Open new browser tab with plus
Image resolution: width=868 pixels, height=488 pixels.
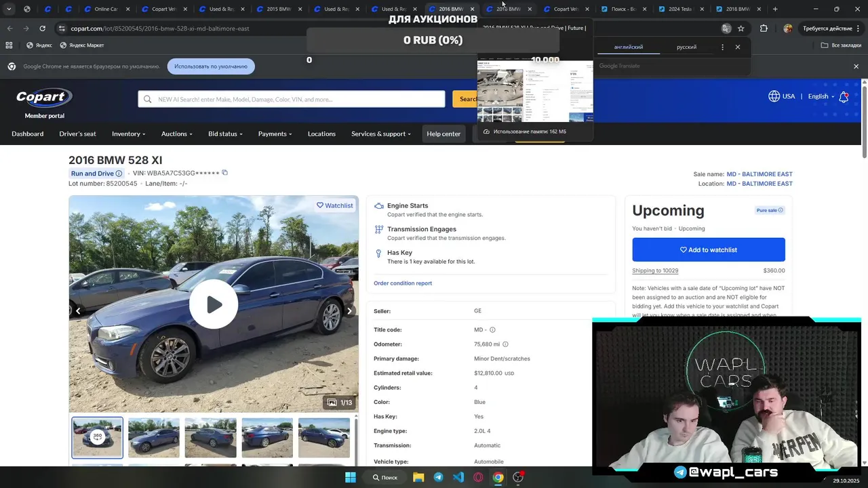pyautogui.click(x=775, y=9)
